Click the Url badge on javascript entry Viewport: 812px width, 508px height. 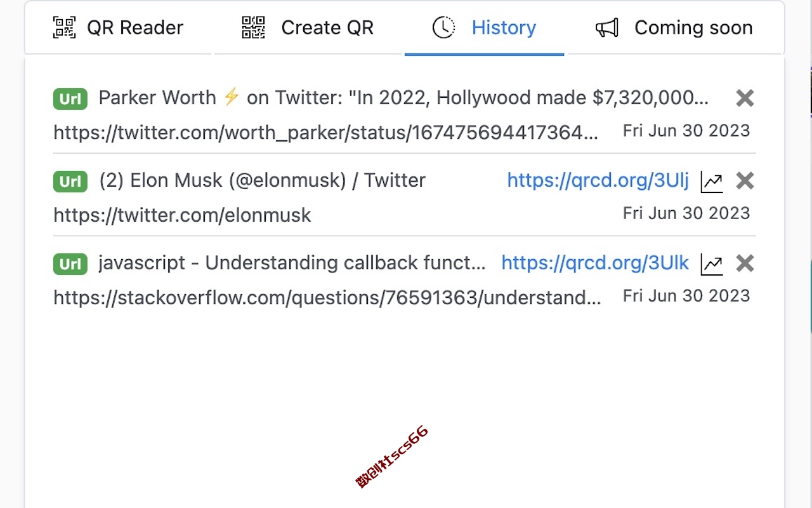point(70,264)
